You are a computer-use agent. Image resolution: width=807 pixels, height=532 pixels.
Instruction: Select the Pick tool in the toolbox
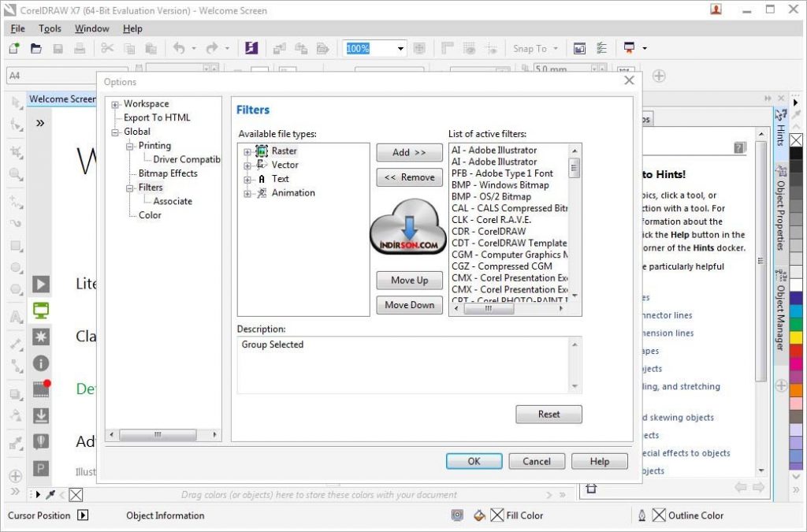tap(16, 103)
